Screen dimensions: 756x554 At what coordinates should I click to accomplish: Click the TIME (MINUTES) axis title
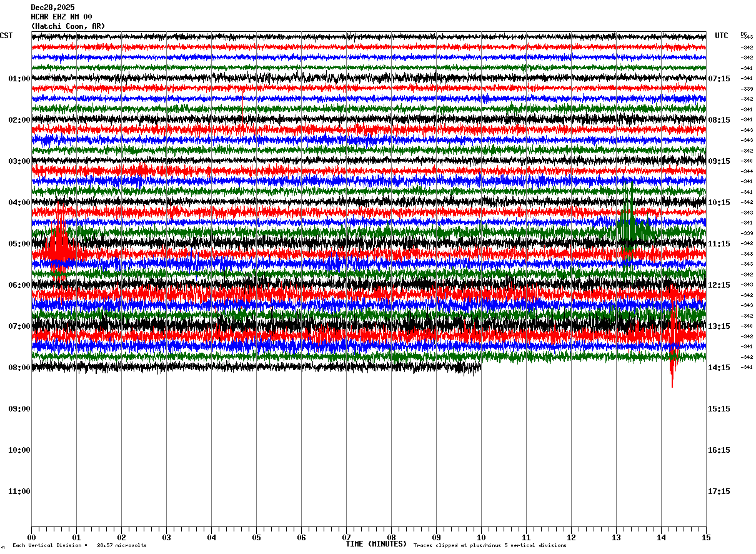pyautogui.click(x=376, y=544)
